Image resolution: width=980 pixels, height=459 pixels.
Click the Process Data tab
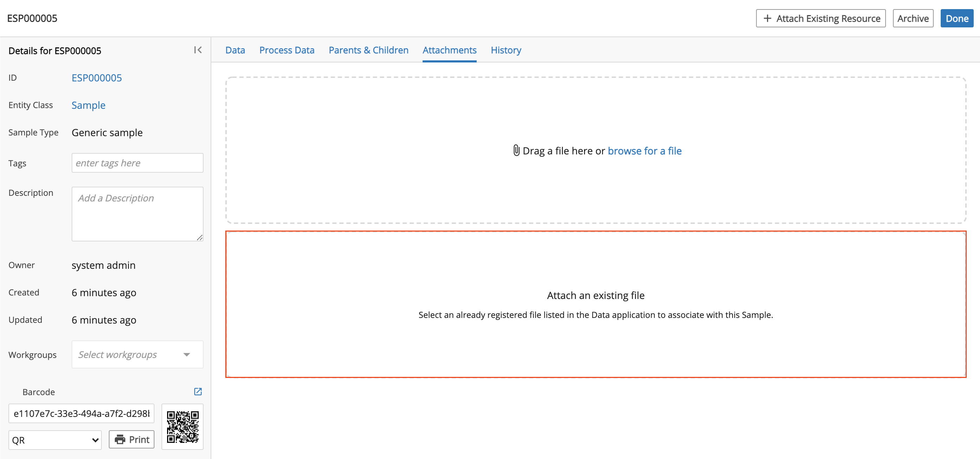pyautogui.click(x=287, y=50)
